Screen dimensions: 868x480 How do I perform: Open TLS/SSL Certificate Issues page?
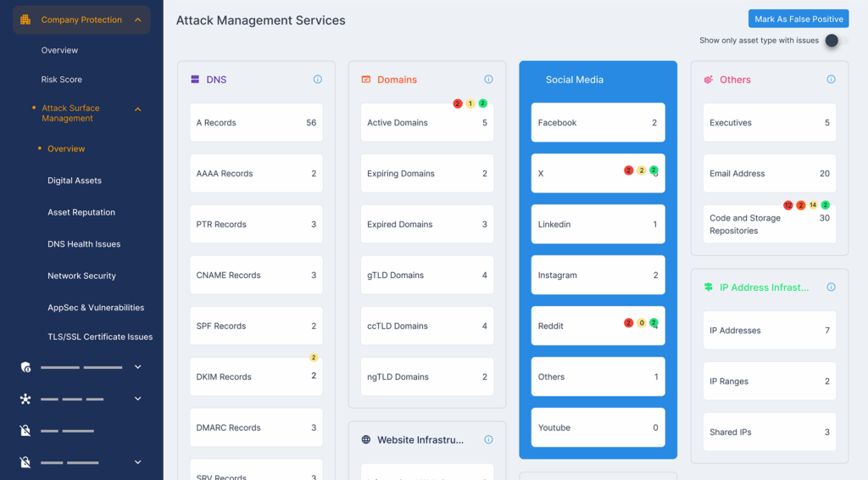(x=100, y=337)
